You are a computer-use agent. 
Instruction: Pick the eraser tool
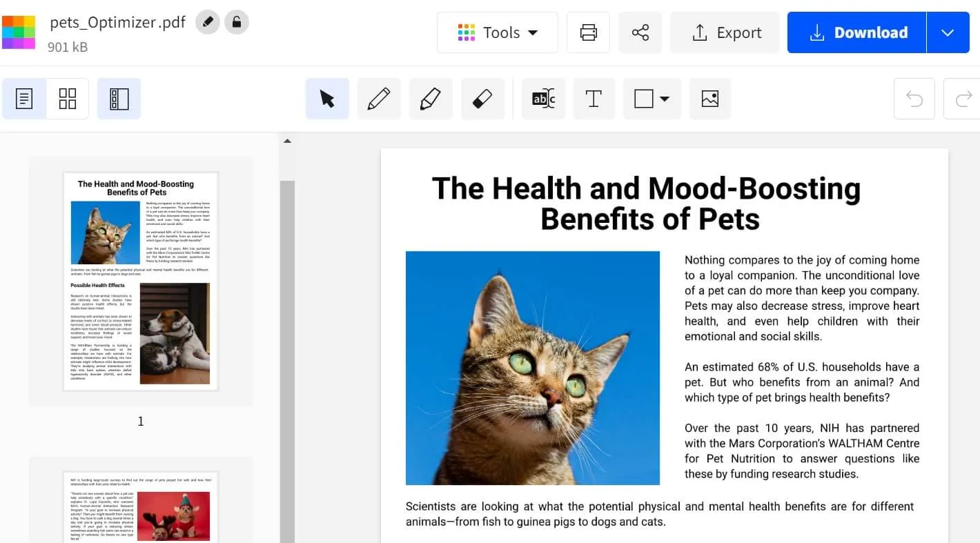coord(482,99)
